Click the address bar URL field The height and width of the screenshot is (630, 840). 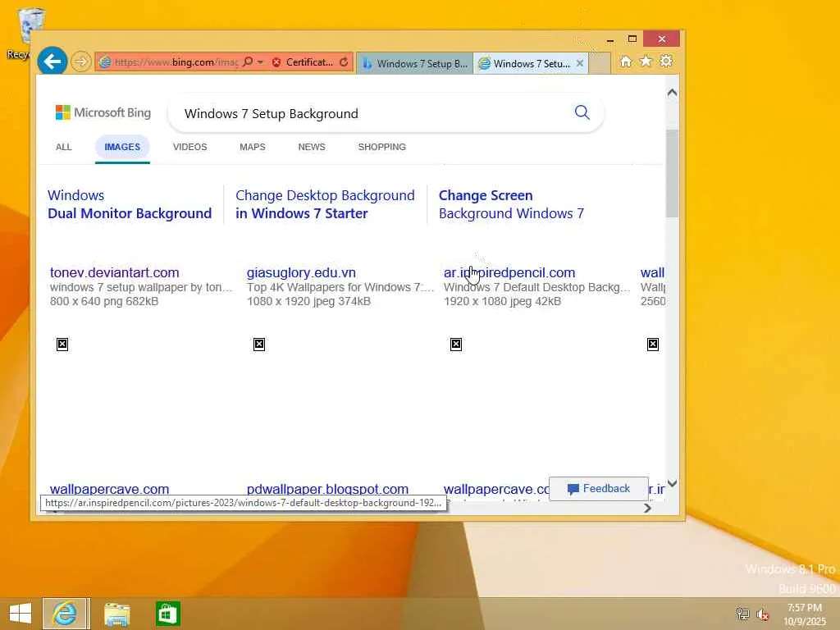click(x=176, y=62)
